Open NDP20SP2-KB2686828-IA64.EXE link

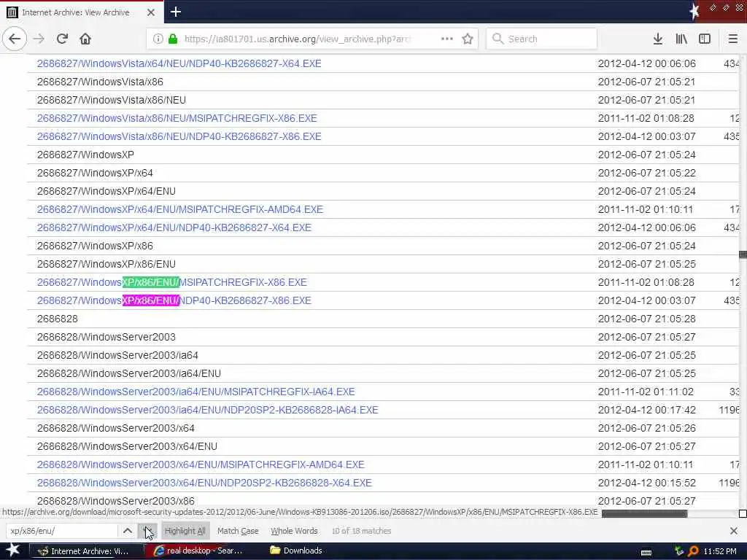tap(208, 410)
